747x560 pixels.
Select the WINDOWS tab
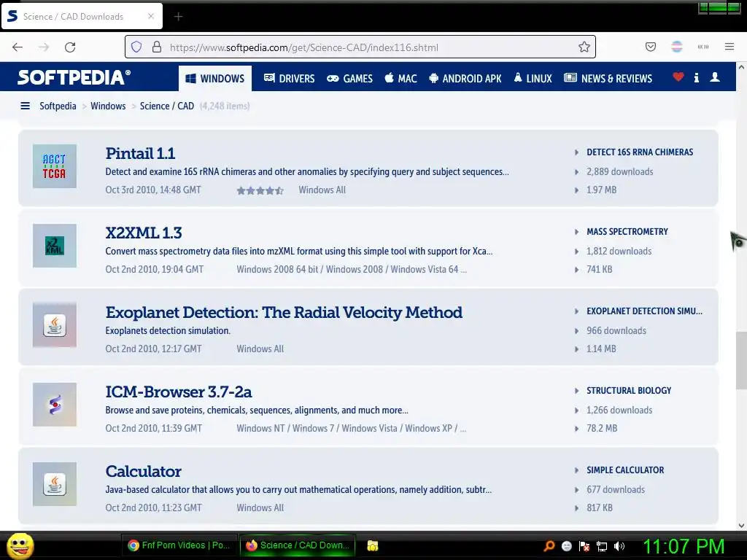click(215, 79)
